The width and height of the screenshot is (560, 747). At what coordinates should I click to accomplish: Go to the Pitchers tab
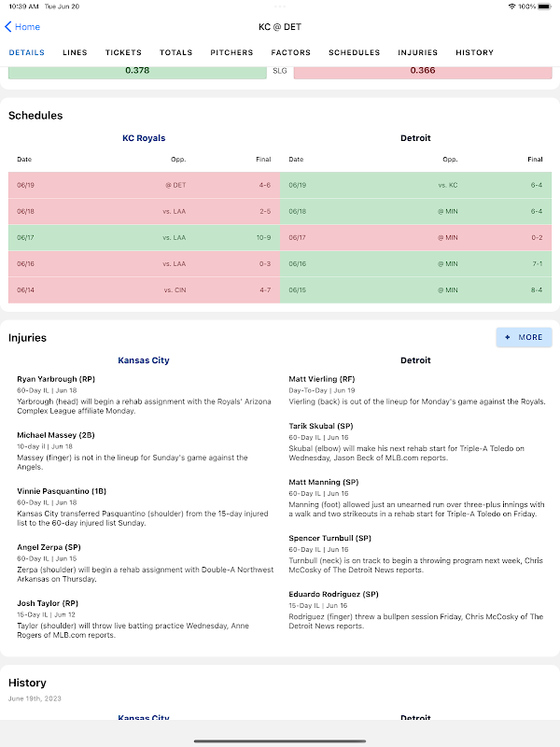tap(231, 52)
